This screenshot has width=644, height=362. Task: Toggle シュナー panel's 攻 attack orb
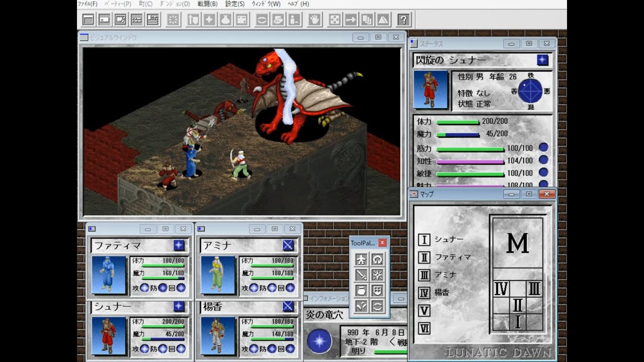144,349
